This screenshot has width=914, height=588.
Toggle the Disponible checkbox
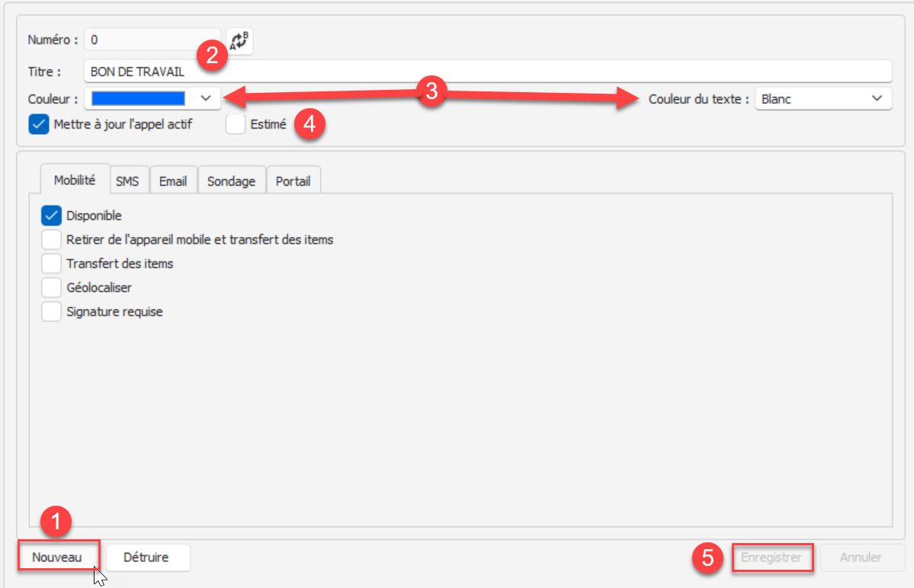(x=52, y=216)
